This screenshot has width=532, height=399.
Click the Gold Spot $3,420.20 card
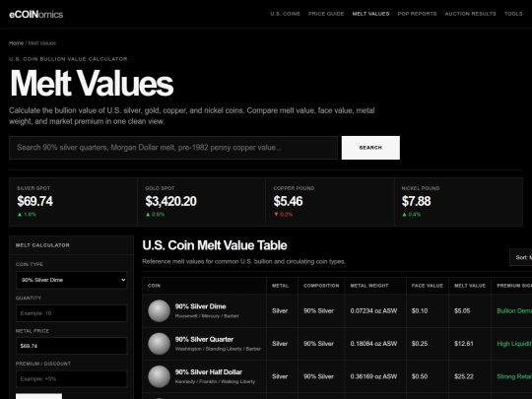click(x=202, y=202)
